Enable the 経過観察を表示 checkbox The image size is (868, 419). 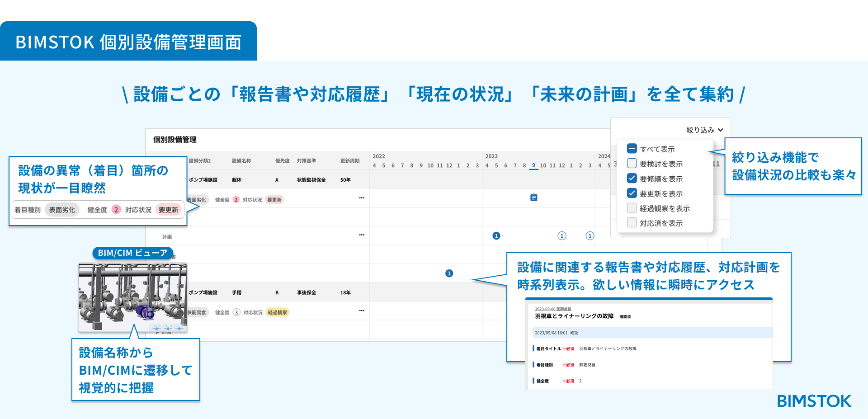[632, 208]
